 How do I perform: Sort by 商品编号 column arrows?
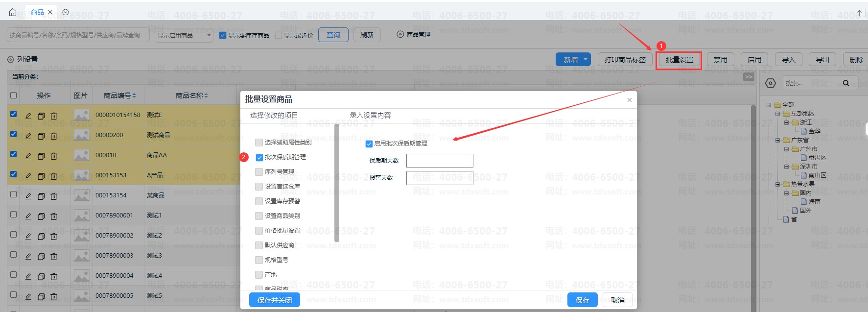pos(134,96)
